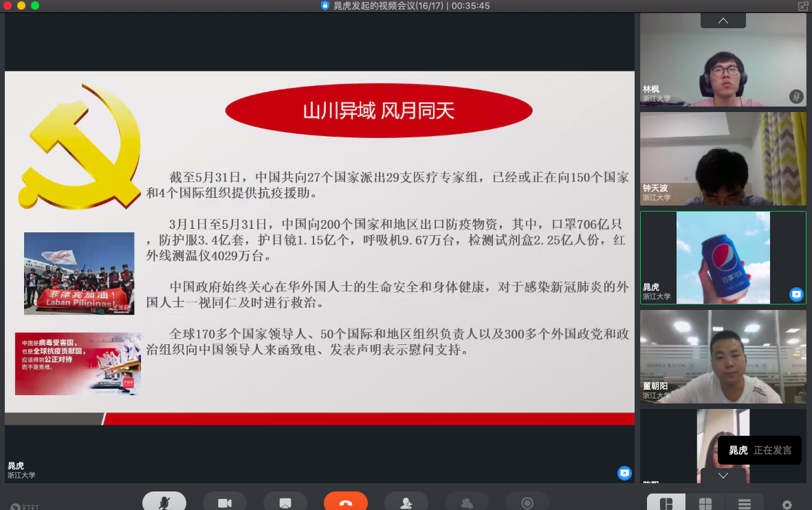The width and height of the screenshot is (812, 510).
Task: Click the blue share icon on main presentation
Action: click(x=624, y=473)
